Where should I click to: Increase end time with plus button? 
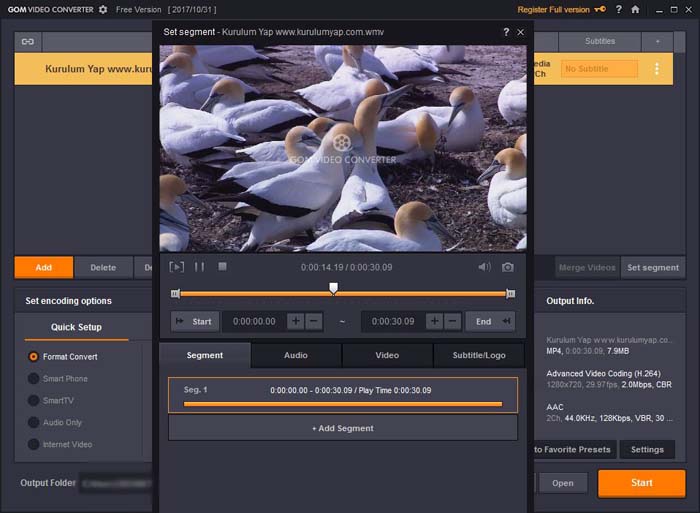(x=434, y=321)
